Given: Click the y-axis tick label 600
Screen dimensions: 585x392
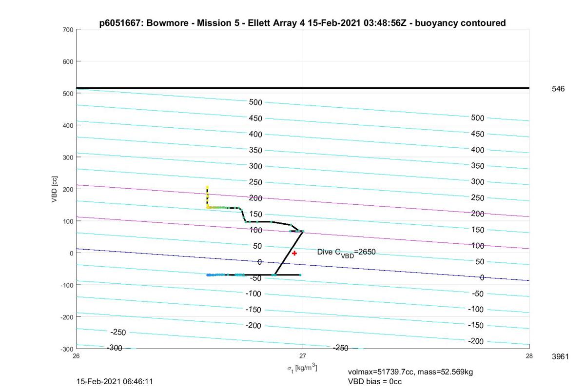Looking at the screenshot, I should click(68, 61).
